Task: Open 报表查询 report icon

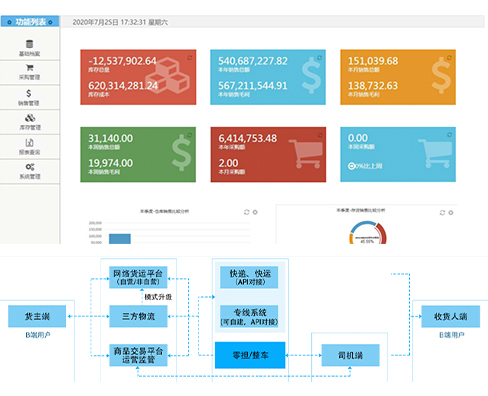Action: click(29, 143)
